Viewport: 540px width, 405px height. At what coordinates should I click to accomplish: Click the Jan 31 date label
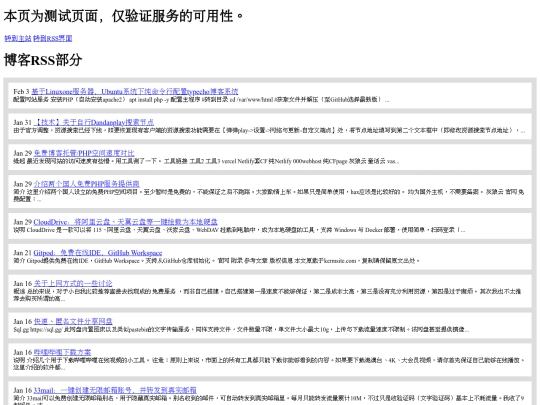coord(22,122)
